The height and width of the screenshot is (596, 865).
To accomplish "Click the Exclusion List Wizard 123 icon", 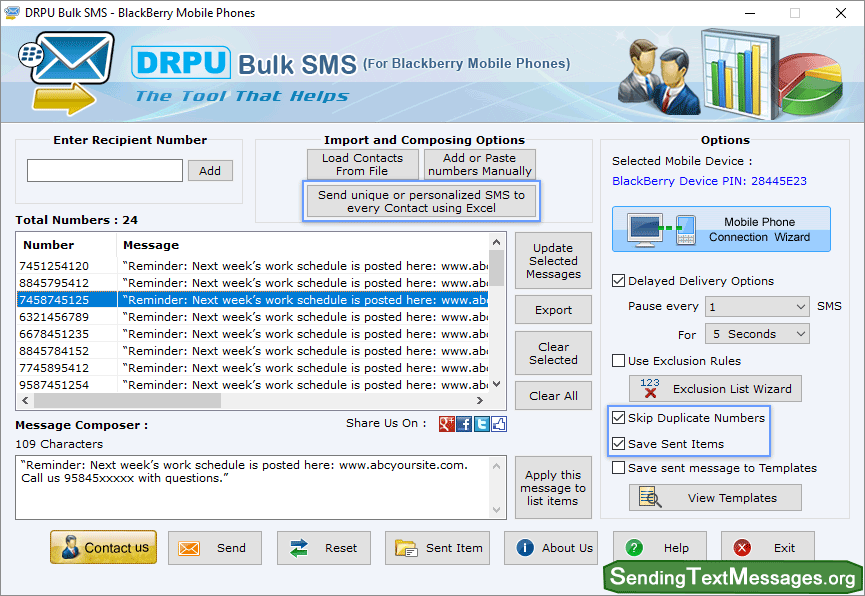I will coord(650,388).
